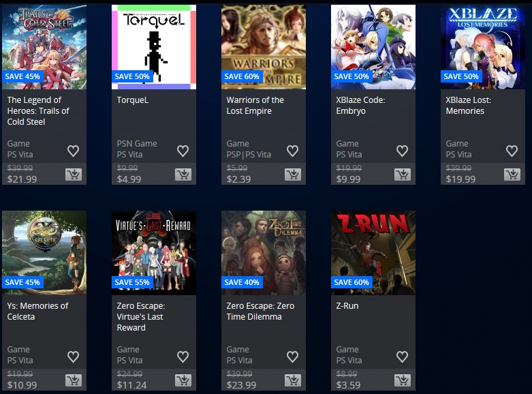
Task: Add XBlaze Lost: Memories to cart
Action: point(512,175)
